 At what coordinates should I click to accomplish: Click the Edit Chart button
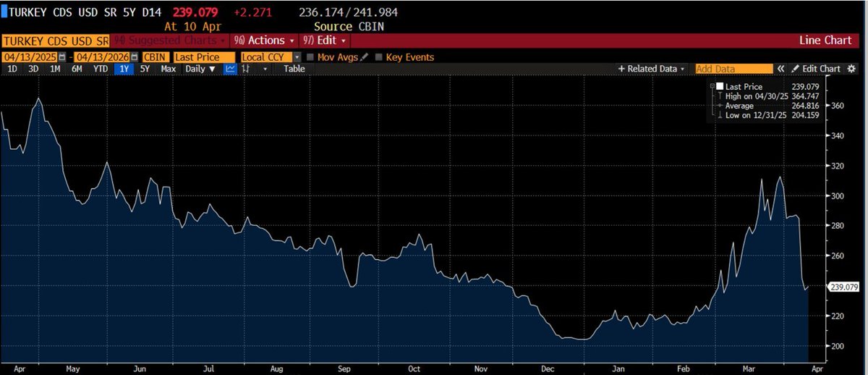click(x=816, y=69)
